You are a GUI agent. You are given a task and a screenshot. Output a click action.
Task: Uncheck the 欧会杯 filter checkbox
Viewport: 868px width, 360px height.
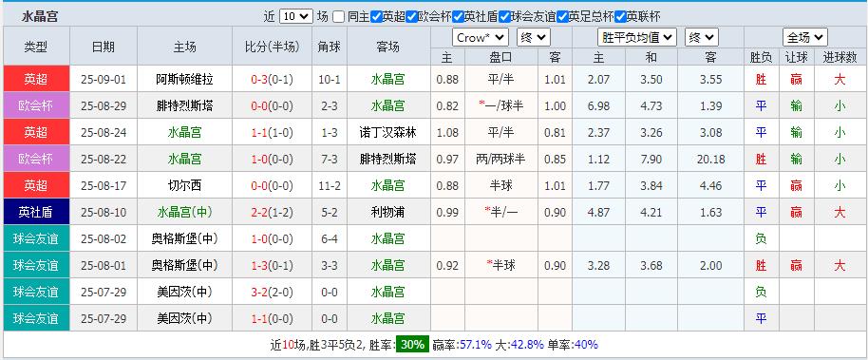pos(411,16)
